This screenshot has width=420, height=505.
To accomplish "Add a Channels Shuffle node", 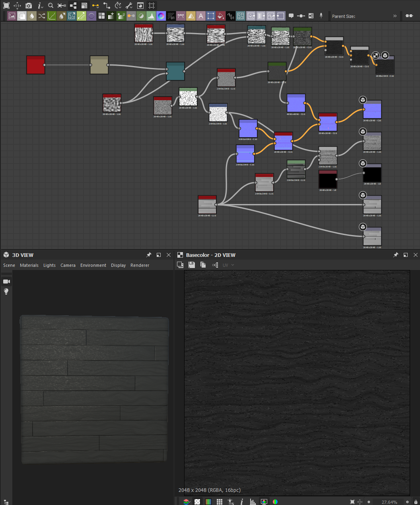I will coord(42,16).
